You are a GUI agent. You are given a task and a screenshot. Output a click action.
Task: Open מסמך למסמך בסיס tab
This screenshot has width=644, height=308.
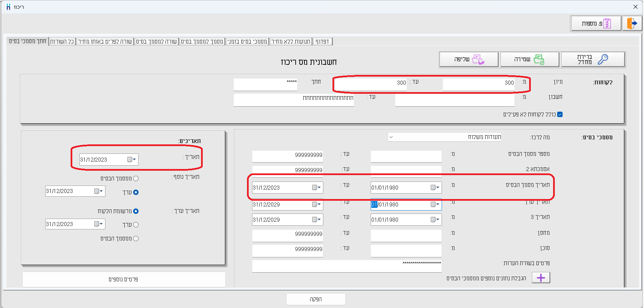click(202, 41)
